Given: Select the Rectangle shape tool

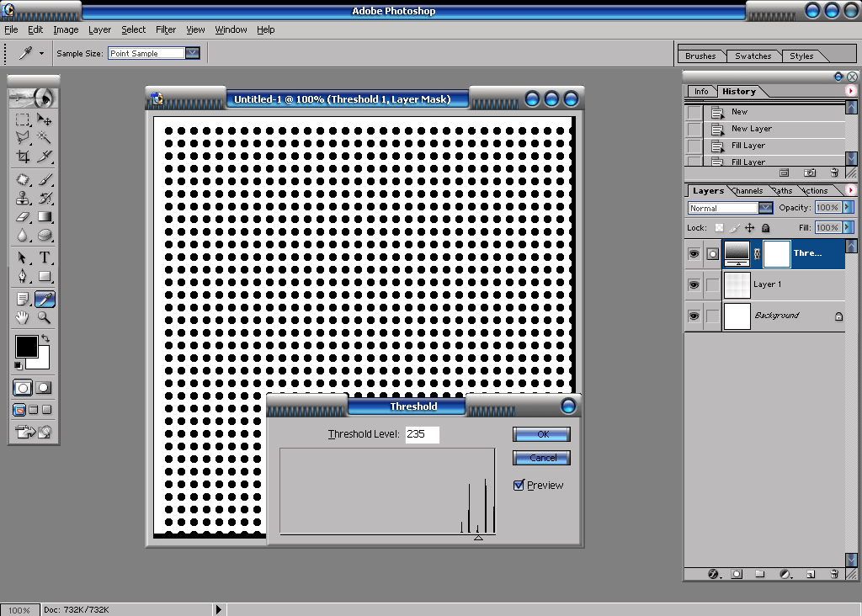Looking at the screenshot, I should (44, 276).
